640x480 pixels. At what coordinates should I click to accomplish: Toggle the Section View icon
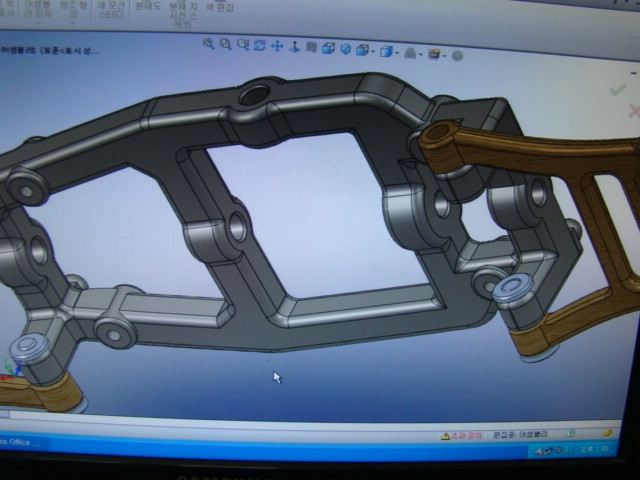(x=312, y=47)
